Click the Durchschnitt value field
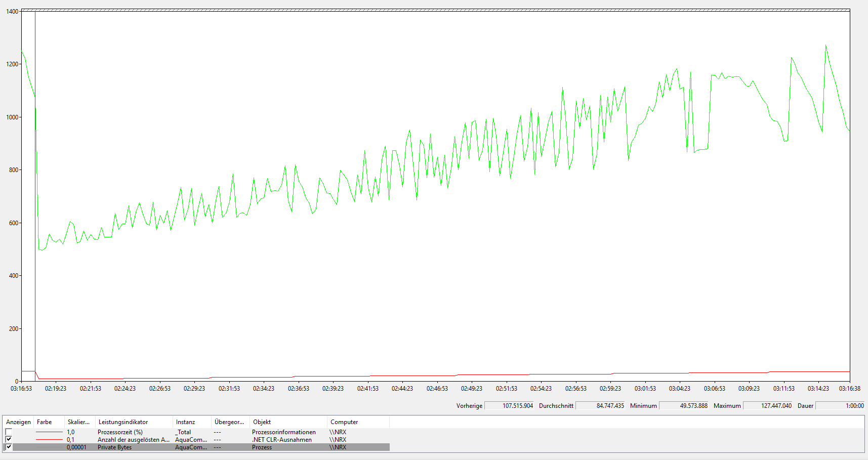Image resolution: width=868 pixels, height=460 pixels. tap(600, 406)
